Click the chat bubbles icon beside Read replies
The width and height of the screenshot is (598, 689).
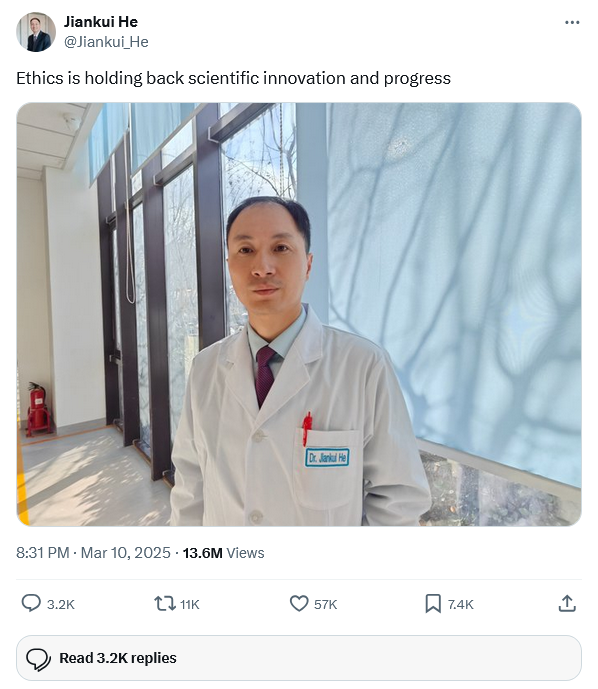[x=39, y=659]
